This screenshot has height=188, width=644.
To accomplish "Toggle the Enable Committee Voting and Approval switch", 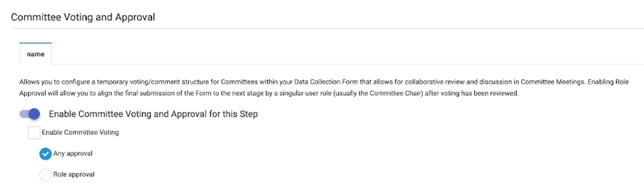I will pos(30,114).
